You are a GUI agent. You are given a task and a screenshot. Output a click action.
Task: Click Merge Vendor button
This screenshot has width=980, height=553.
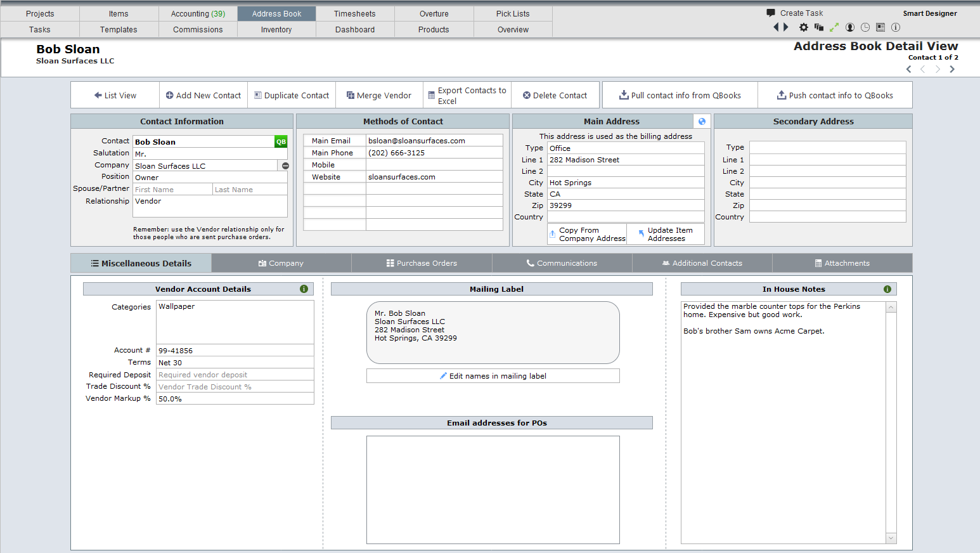(379, 95)
